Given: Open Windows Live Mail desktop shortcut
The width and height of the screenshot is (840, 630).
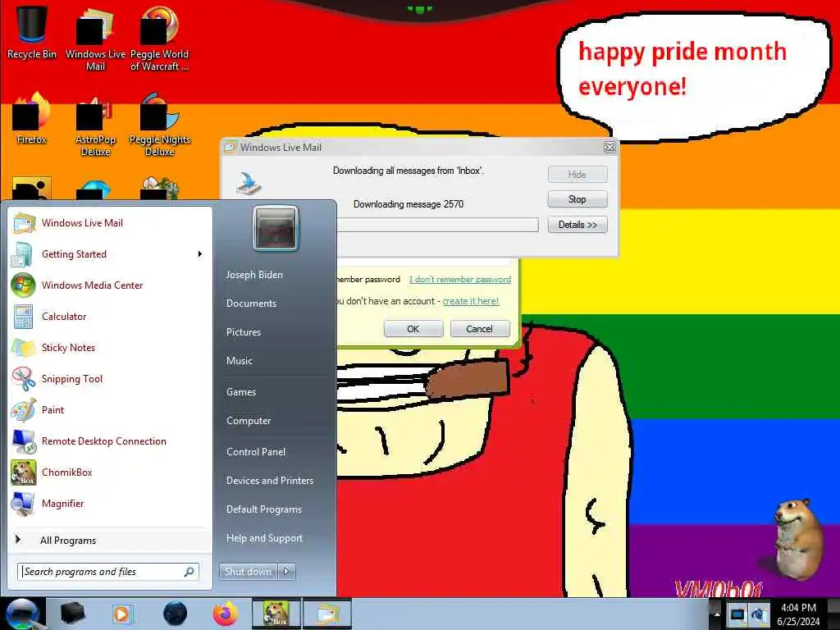Looking at the screenshot, I should [95, 38].
